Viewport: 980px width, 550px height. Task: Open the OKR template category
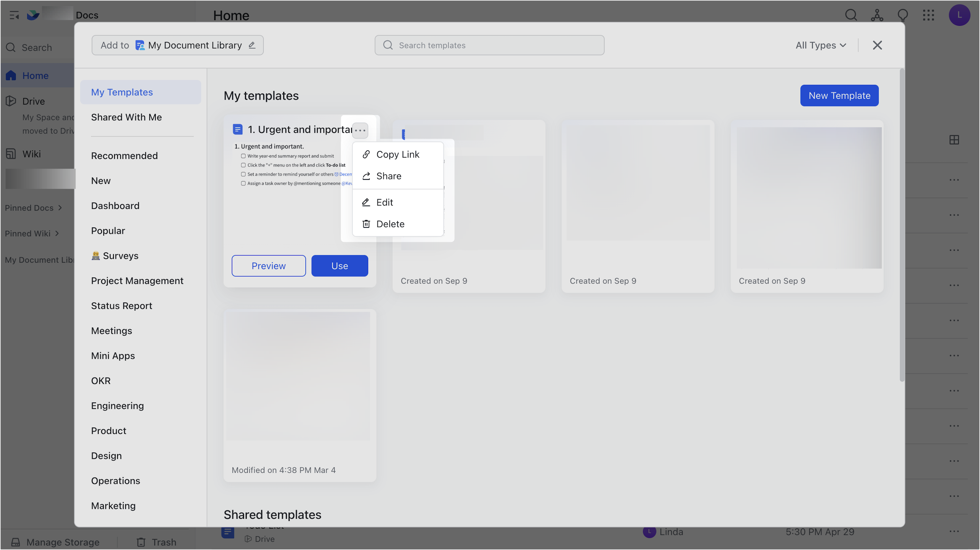tap(101, 381)
